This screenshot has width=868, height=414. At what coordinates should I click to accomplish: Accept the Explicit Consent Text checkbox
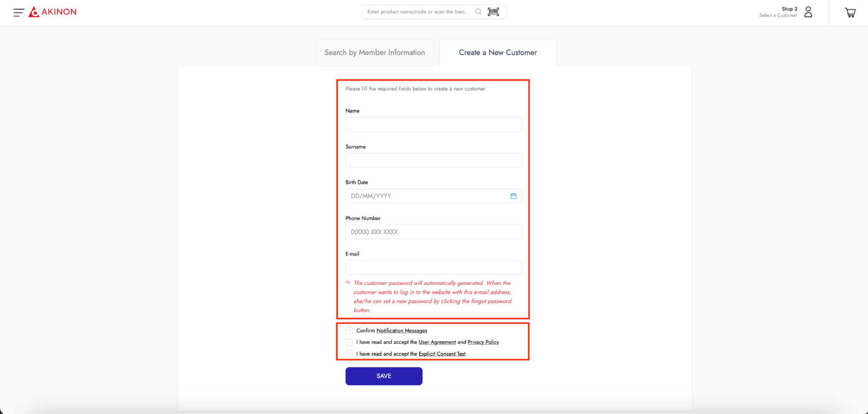coord(349,354)
